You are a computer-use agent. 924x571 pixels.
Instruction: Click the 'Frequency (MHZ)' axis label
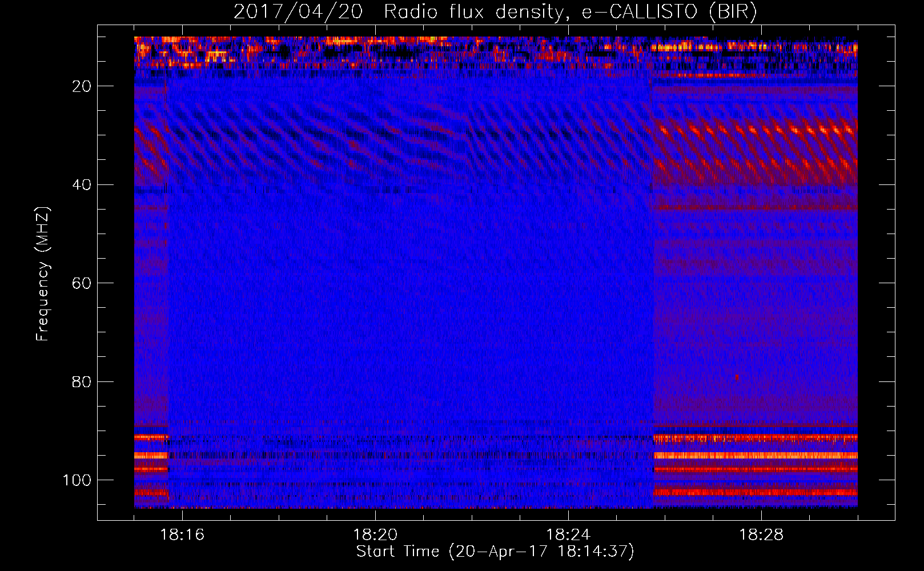coord(43,274)
